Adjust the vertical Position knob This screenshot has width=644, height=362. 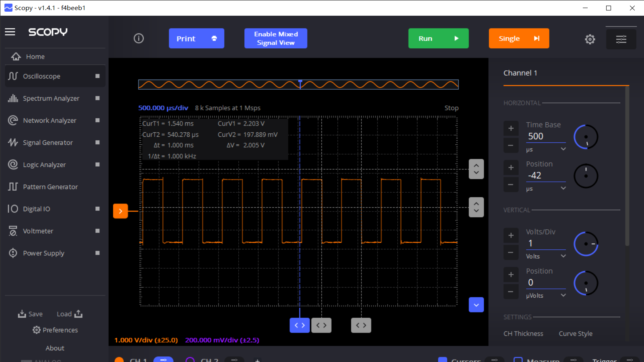(586, 283)
